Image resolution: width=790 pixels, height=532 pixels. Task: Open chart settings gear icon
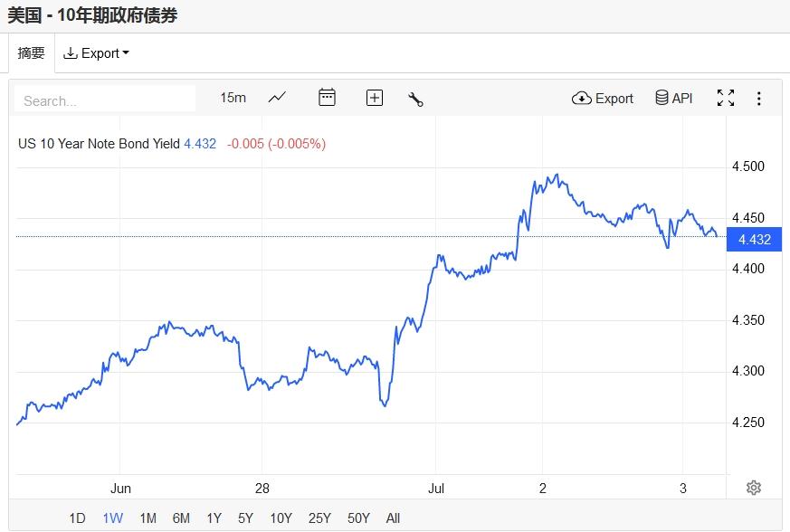(754, 488)
